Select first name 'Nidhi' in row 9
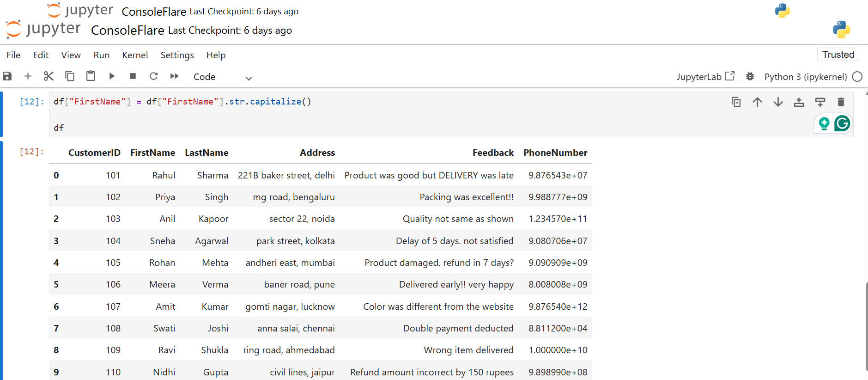This screenshot has height=380, width=868. click(164, 372)
